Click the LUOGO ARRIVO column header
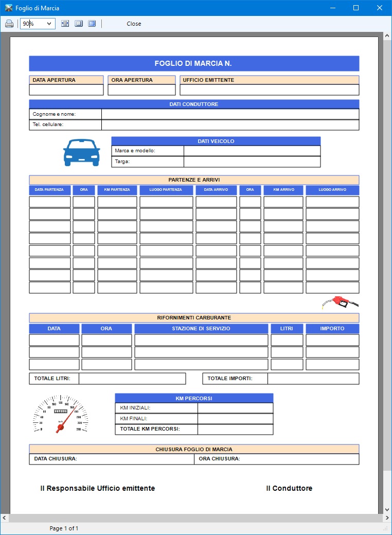Image resolution: width=392 pixels, height=535 pixels. point(332,190)
